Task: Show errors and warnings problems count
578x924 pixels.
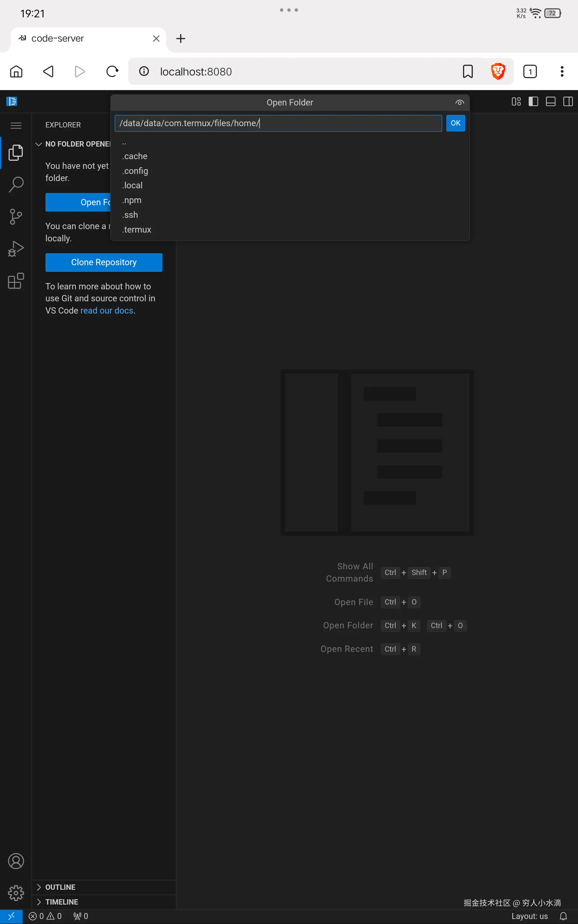Action: [45, 916]
